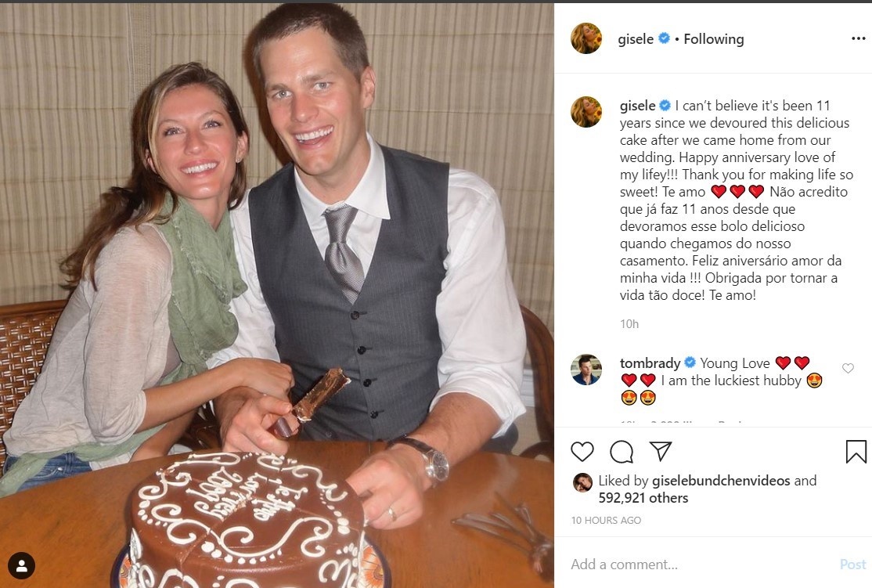Save post with the bookmark icon

856,452
